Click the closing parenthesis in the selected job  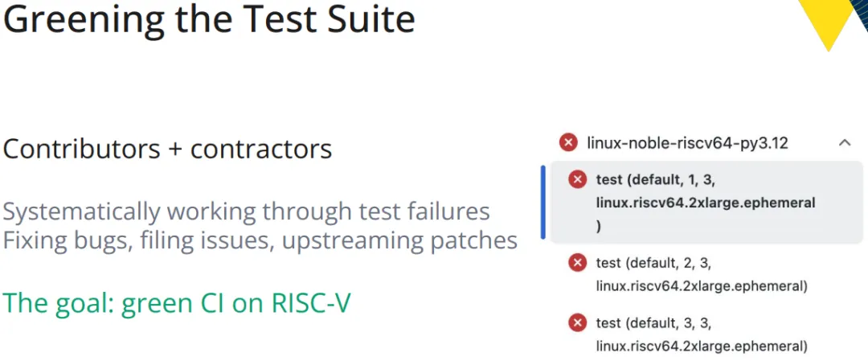tap(599, 227)
